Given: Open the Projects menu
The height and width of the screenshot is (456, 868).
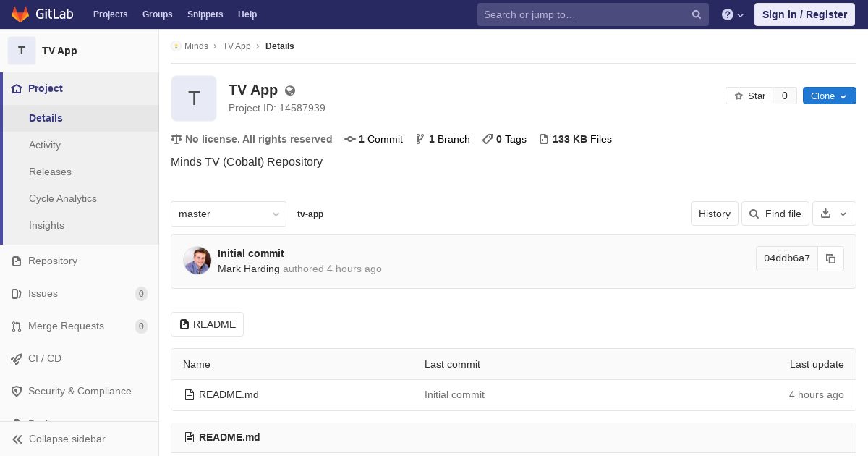Looking at the screenshot, I should pos(111,14).
